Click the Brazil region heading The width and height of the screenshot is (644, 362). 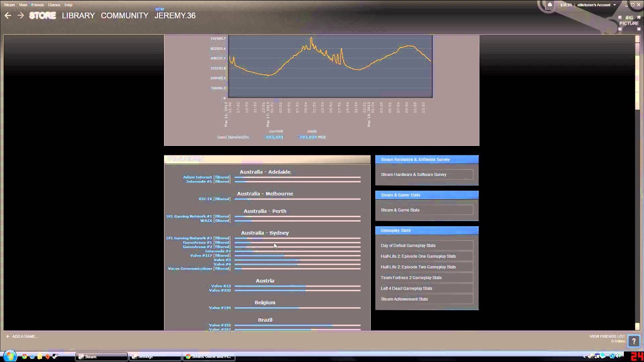[x=265, y=320]
